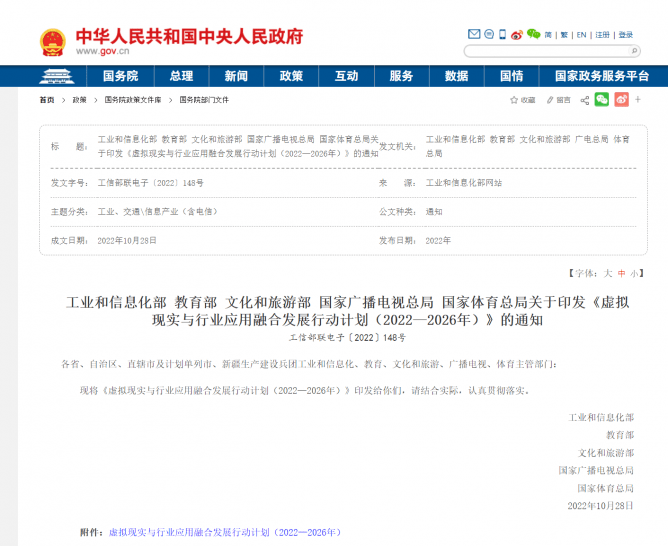Click the Tiananmen gate home icon
This screenshot has height=546, width=668.
point(57,76)
